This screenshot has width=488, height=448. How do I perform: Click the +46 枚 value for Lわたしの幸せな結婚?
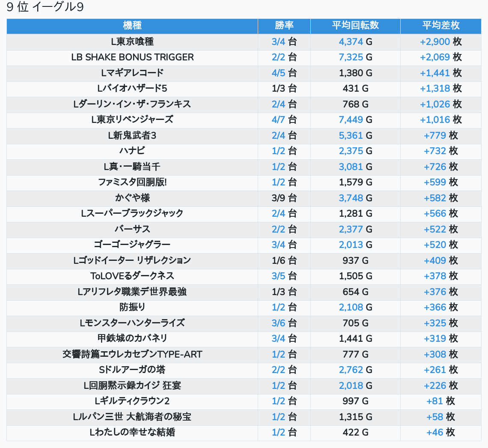440,432
